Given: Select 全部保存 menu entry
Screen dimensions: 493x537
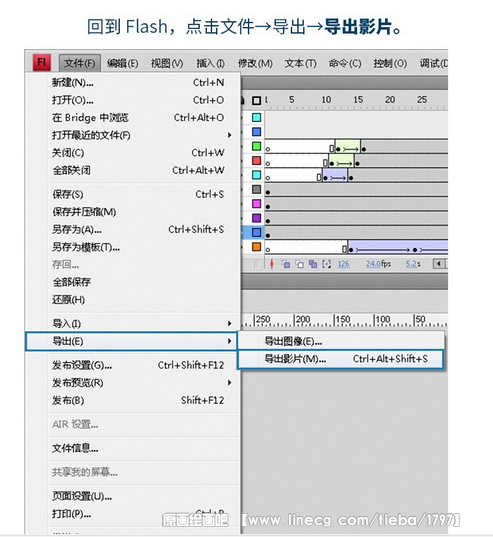Looking at the screenshot, I should point(132,282).
